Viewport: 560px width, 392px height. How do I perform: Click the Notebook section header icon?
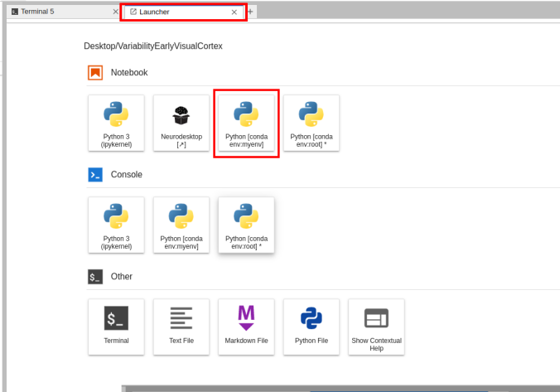click(x=95, y=73)
